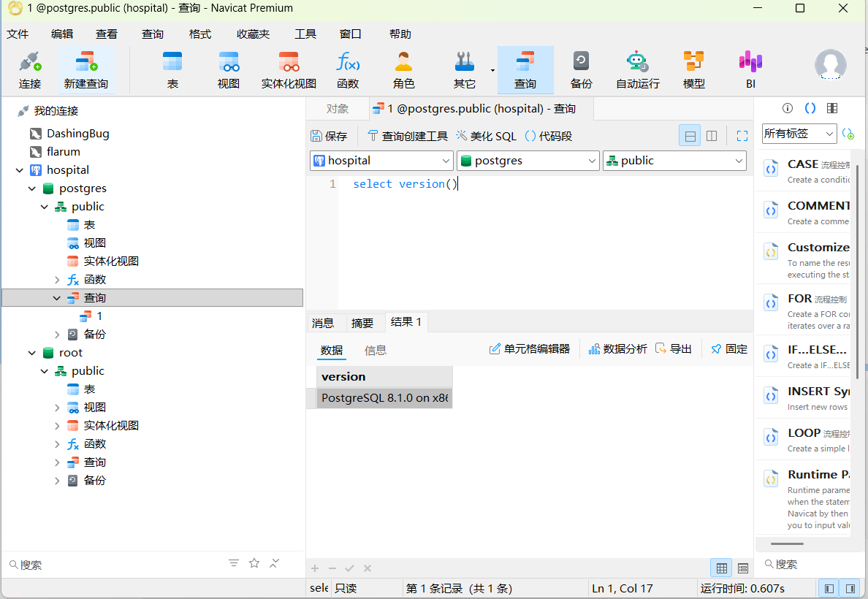Screen dimensions: 868x599
Task: Click the snippet panel horizontal scrollbar
Action: point(787,543)
